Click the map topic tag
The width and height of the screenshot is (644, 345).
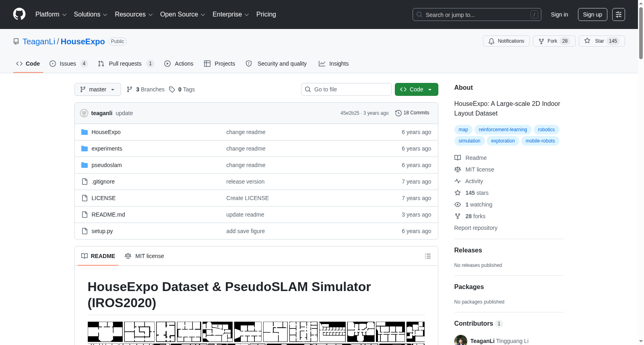463,130
